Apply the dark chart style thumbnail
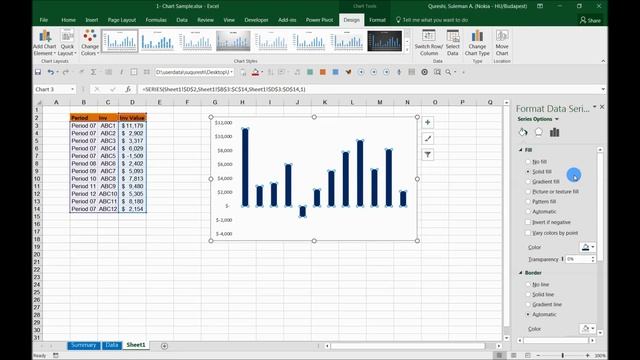The height and width of the screenshot is (360, 640). (x=384, y=41)
